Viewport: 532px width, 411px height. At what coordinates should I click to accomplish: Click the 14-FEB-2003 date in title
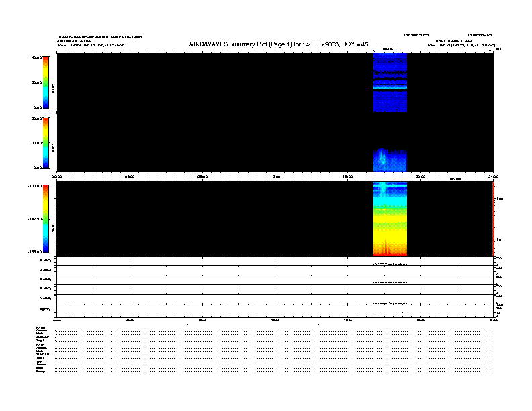click(320, 44)
